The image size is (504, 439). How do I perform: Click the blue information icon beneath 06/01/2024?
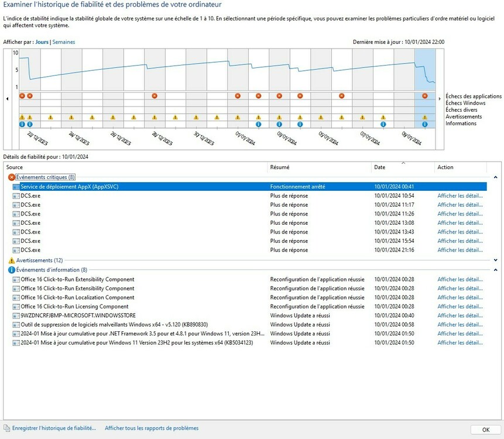[383, 124]
